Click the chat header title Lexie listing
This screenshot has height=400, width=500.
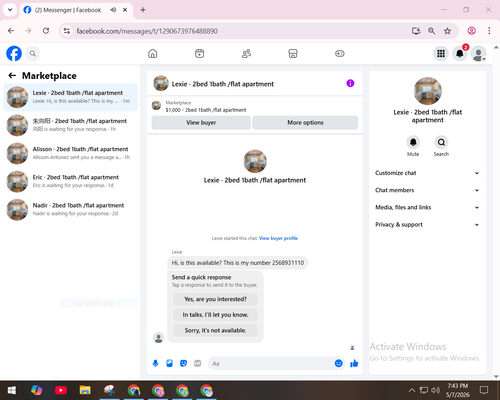click(223, 84)
